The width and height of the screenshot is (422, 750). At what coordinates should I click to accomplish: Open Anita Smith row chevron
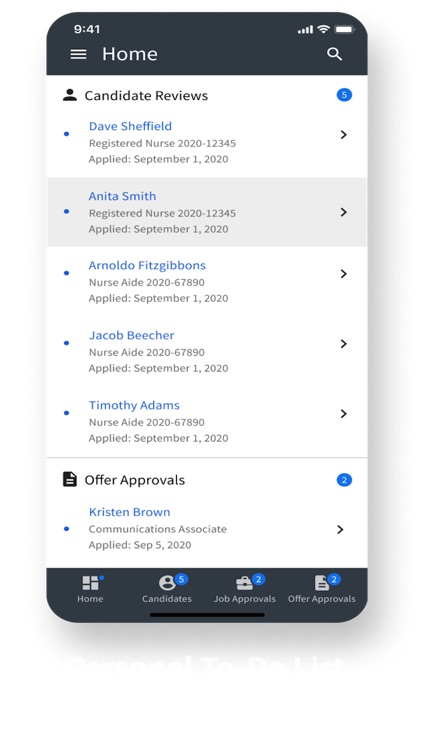click(344, 212)
